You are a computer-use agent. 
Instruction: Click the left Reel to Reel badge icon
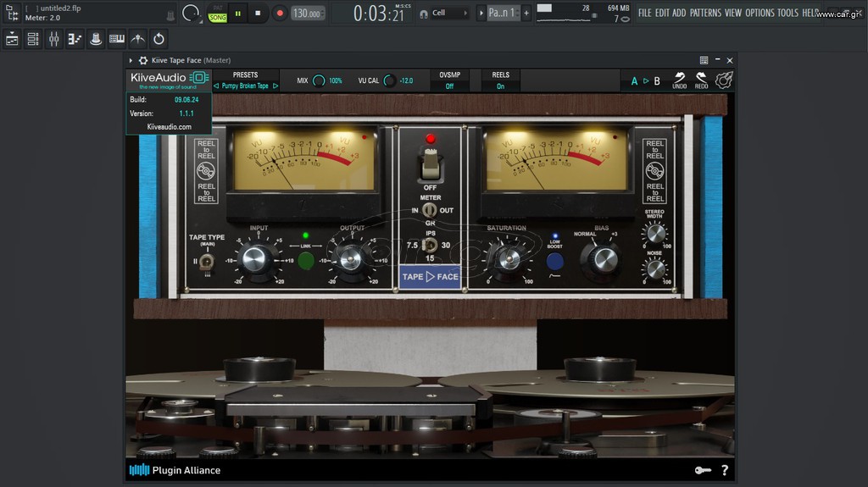pyautogui.click(x=206, y=171)
